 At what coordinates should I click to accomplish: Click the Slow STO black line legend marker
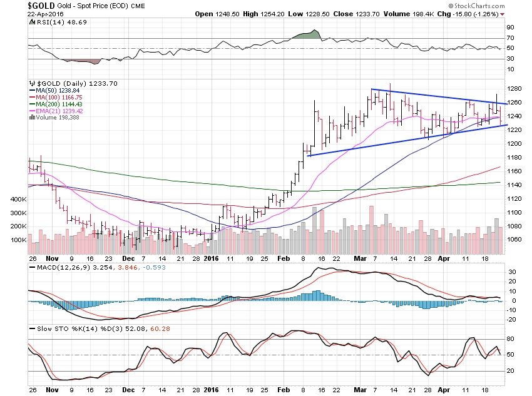[32, 329]
